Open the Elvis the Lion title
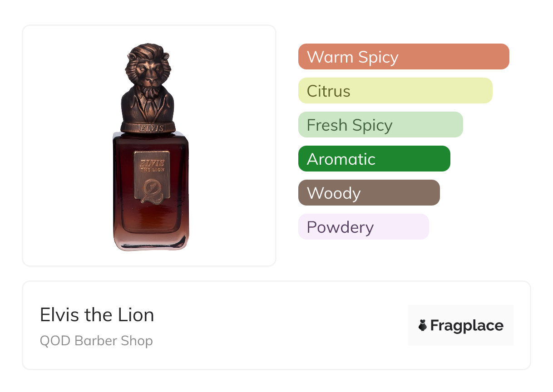Screen dimensions: 553x392 click(x=97, y=315)
